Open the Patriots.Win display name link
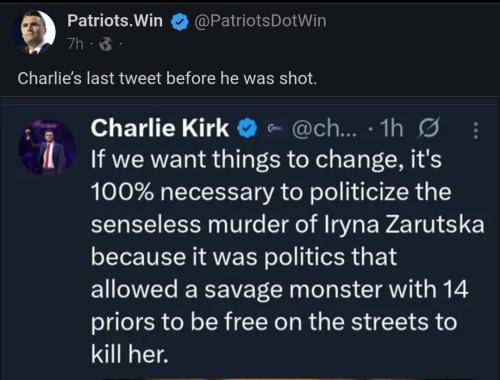 tap(115, 21)
